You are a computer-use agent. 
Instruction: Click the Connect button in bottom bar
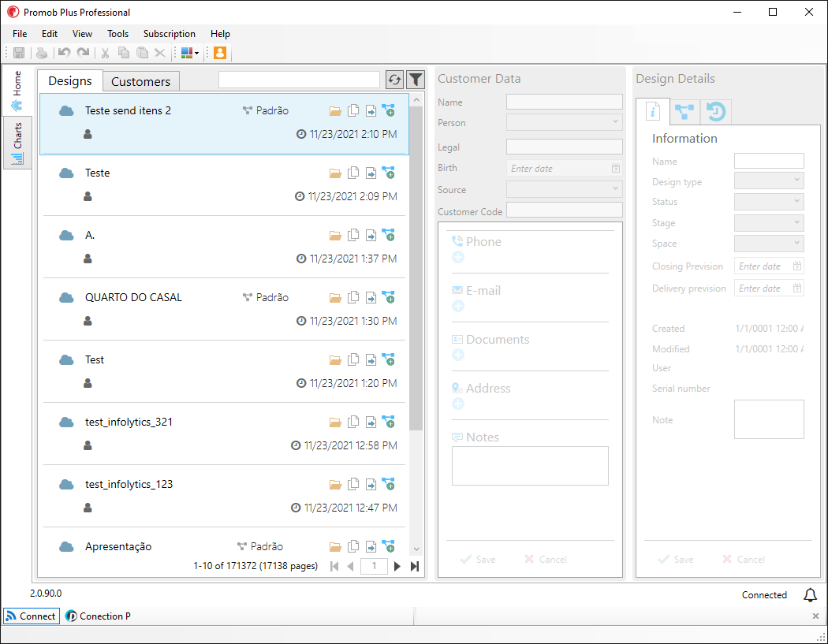32,616
